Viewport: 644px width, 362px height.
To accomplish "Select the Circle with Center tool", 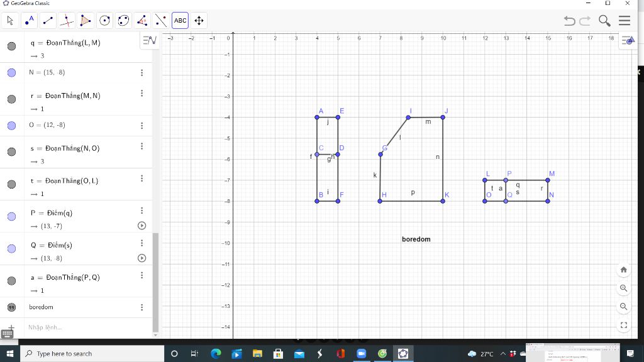I will click(x=105, y=21).
